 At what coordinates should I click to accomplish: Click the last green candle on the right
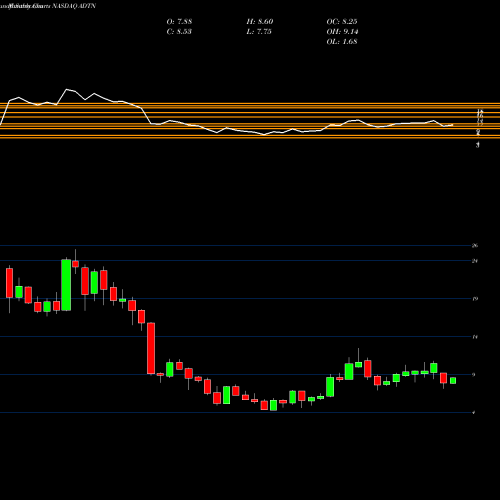453,381
